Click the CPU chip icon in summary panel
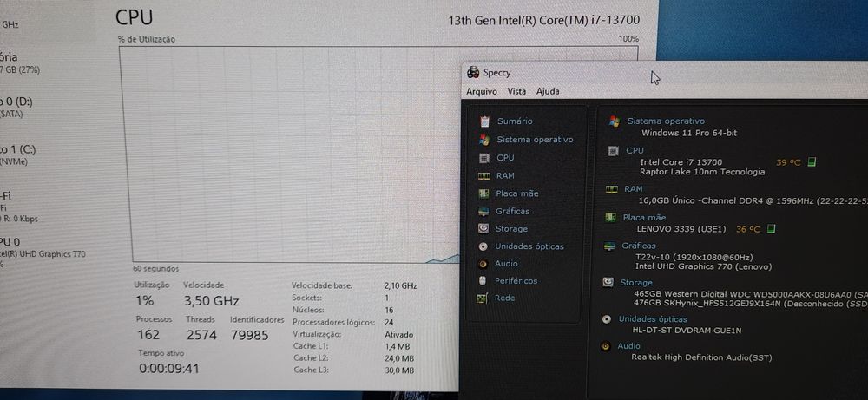868x400 pixels. coord(614,150)
